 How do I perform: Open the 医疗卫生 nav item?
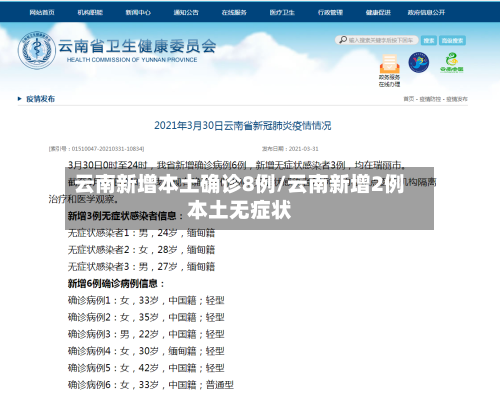(282, 12)
